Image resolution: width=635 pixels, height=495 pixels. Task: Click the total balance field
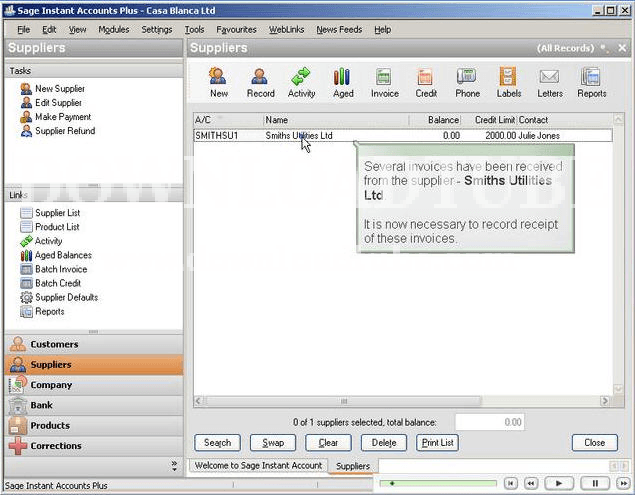coord(490,422)
